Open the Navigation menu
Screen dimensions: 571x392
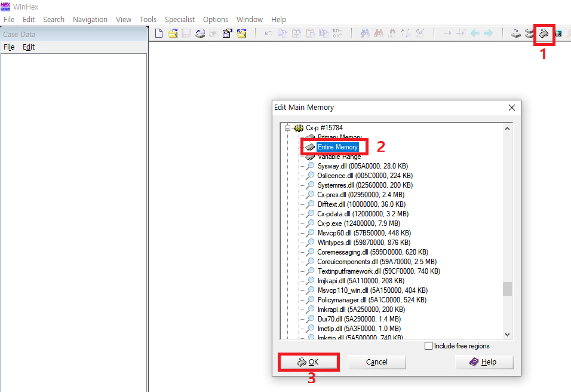tap(90, 19)
